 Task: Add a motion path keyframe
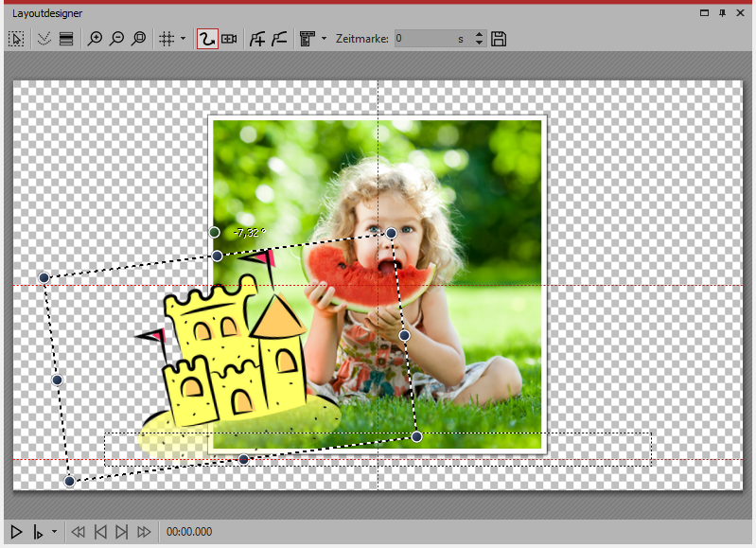257,39
